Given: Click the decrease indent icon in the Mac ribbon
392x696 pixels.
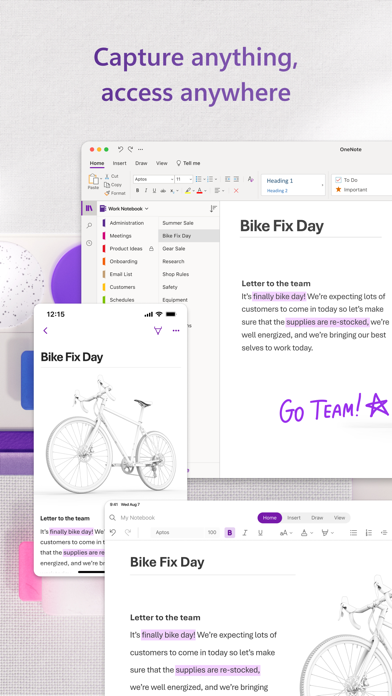Looking at the screenshot, I should pyautogui.click(x=227, y=179).
